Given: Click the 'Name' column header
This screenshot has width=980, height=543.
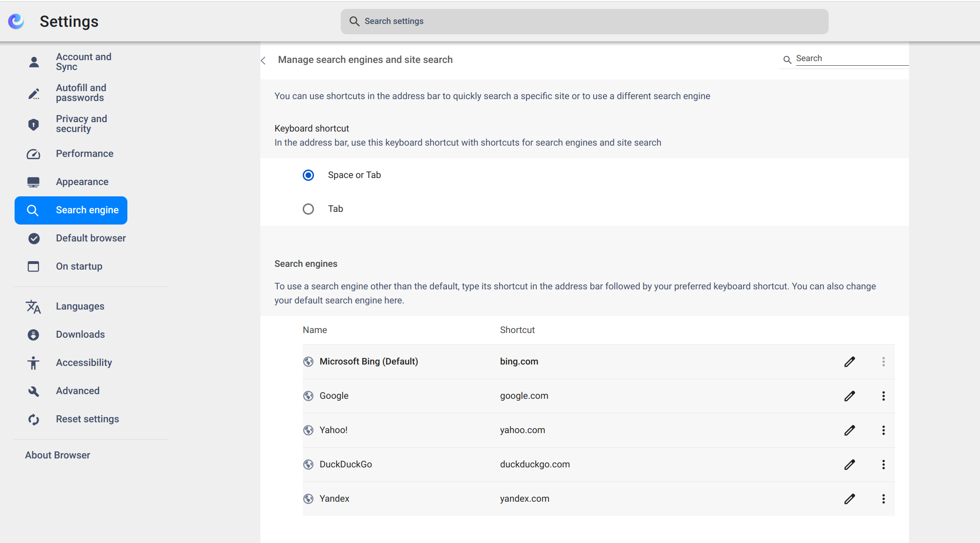Looking at the screenshot, I should pyautogui.click(x=314, y=330).
